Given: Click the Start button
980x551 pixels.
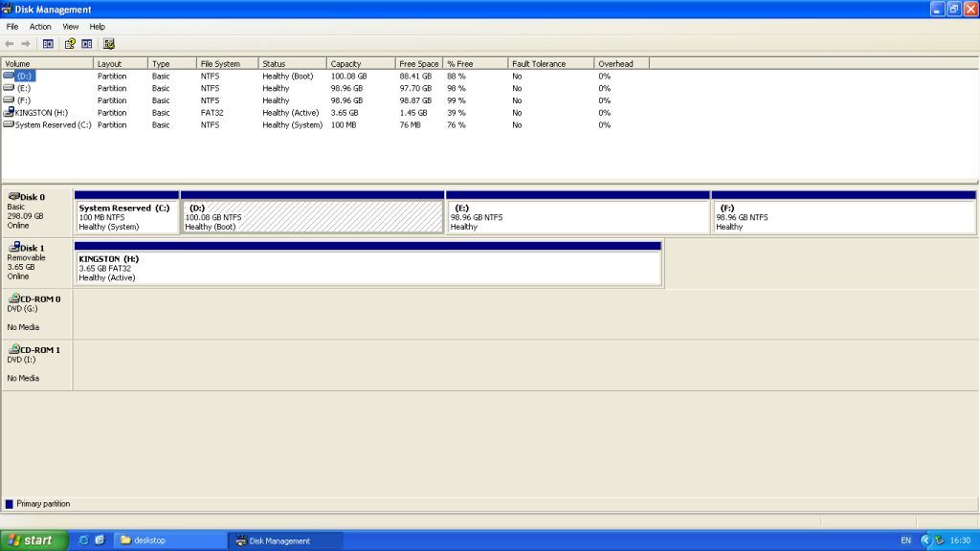Looking at the screenshot, I should [33, 540].
